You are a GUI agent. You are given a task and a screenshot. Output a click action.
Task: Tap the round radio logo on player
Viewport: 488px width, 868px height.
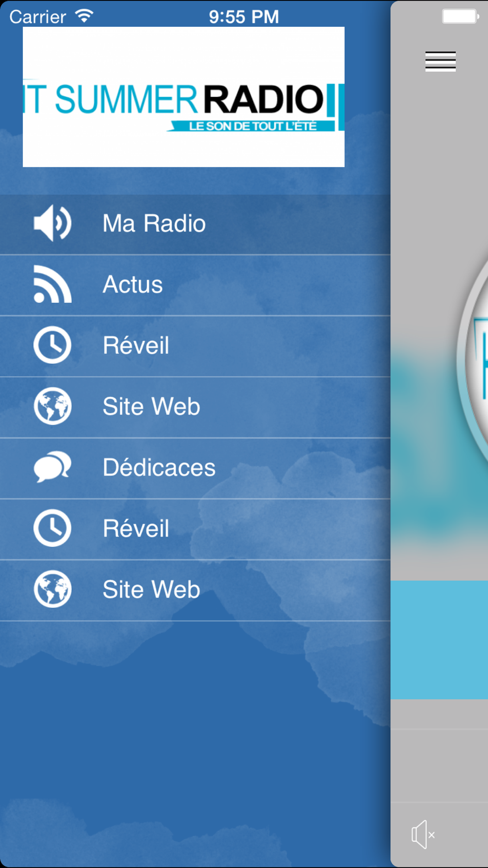472,361
